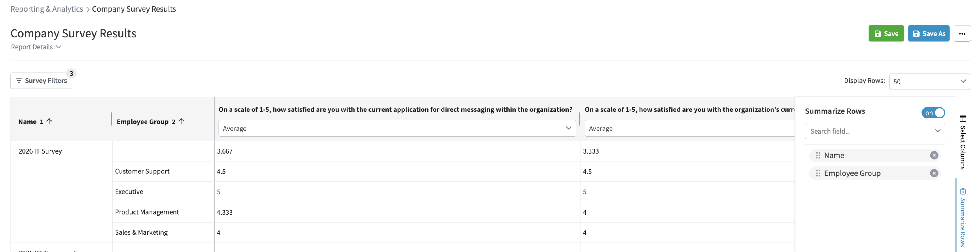Click drag handle icon beside Employee Group
This screenshot has height=252, width=980.
click(818, 173)
